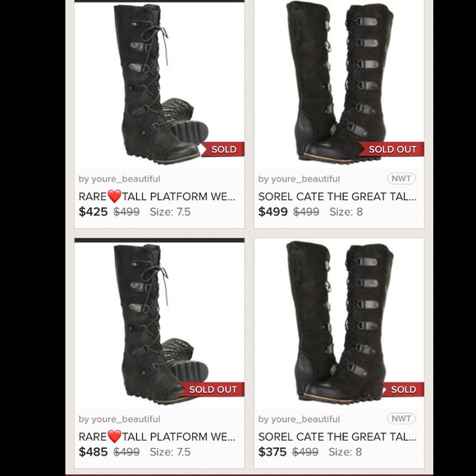Click the SOLD OUT banner on the $485 listing

212,390
